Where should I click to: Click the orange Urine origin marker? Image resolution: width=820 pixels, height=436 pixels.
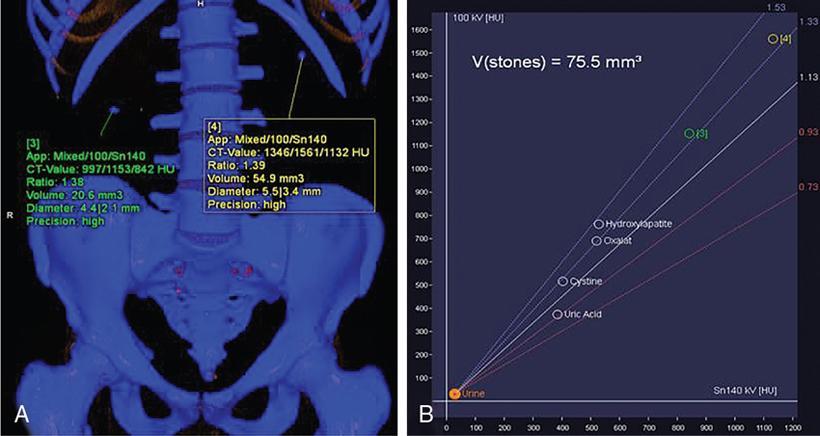coord(455,394)
